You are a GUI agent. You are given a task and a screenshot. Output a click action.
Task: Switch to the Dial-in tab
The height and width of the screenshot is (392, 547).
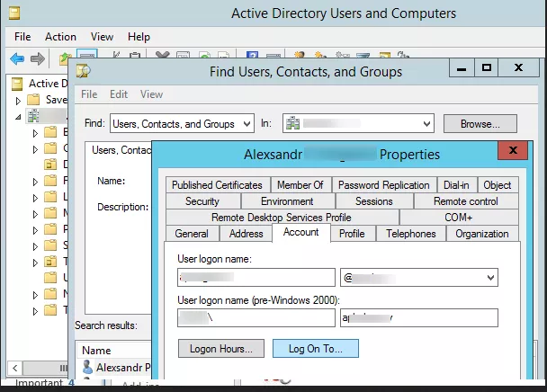456,185
